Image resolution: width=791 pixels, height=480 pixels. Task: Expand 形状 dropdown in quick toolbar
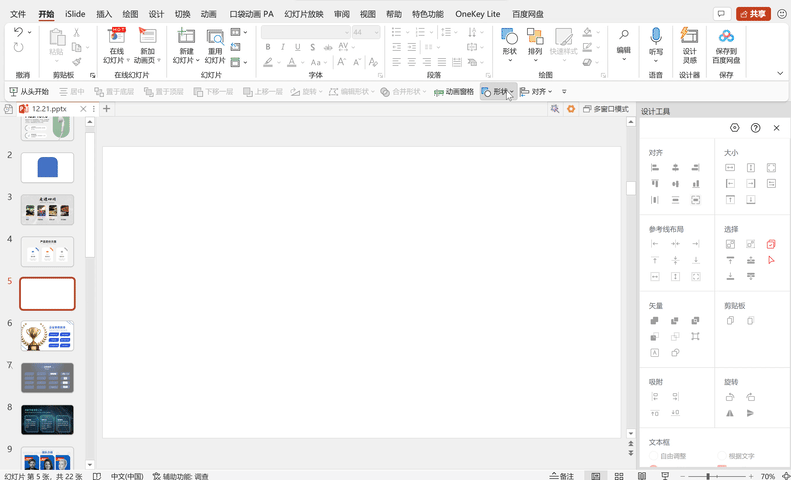tap(512, 92)
